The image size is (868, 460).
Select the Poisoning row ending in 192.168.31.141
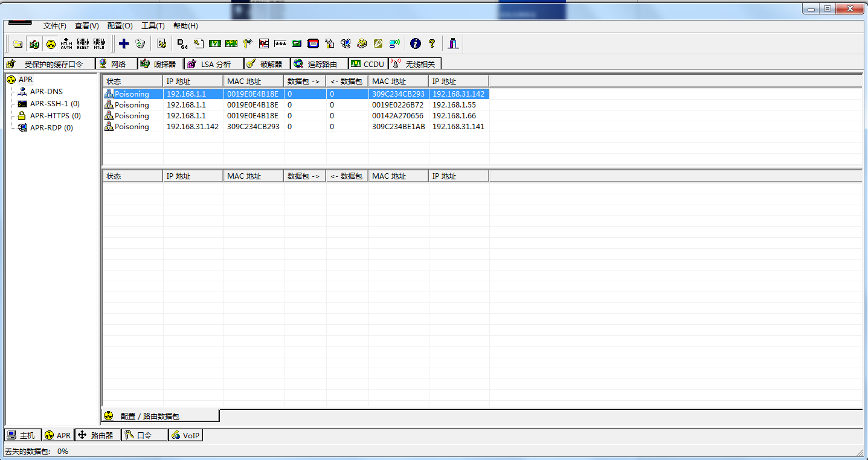point(295,127)
